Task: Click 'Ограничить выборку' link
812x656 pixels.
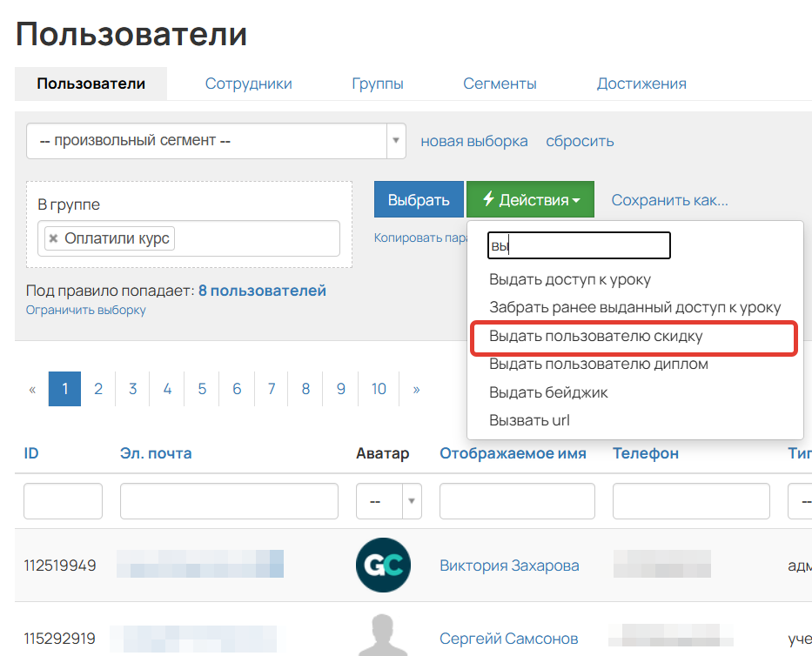Action: [86, 310]
